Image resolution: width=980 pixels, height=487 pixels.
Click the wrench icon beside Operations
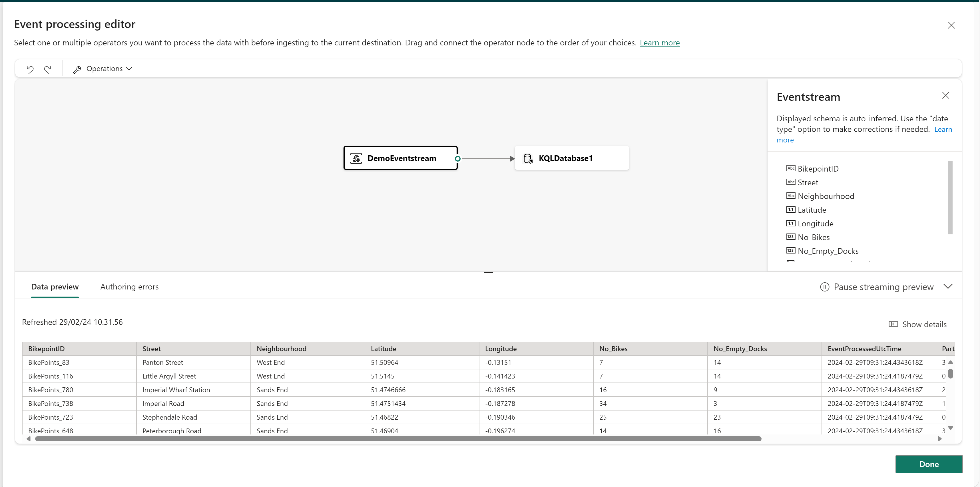77,69
